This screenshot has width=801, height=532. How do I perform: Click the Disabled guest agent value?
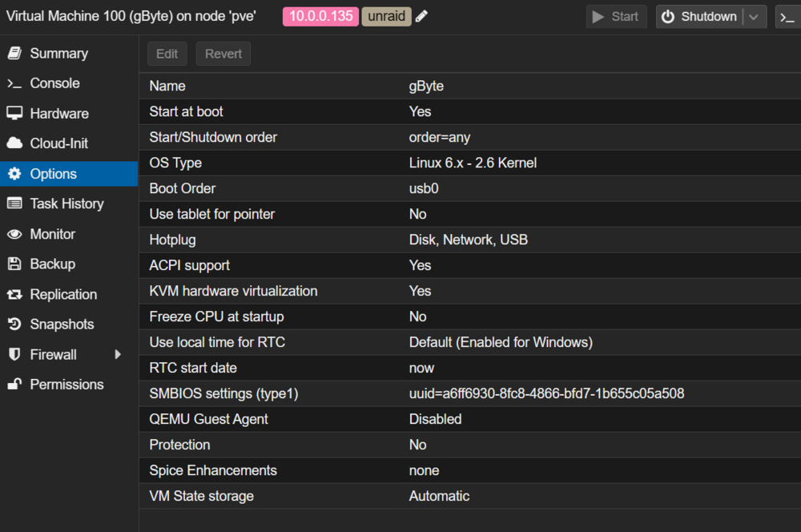coord(435,419)
